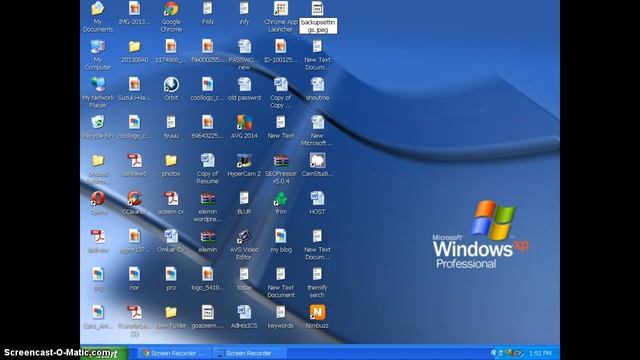Image resolution: width=640 pixels, height=360 pixels.
Task: Open the old passwrd document
Action: [244, 84]
